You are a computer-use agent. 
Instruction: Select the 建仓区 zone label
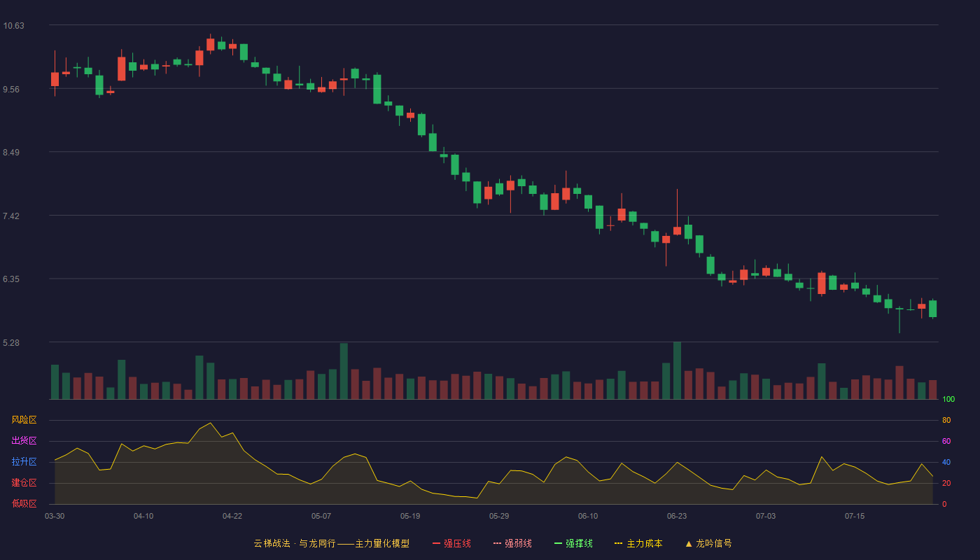24,483
